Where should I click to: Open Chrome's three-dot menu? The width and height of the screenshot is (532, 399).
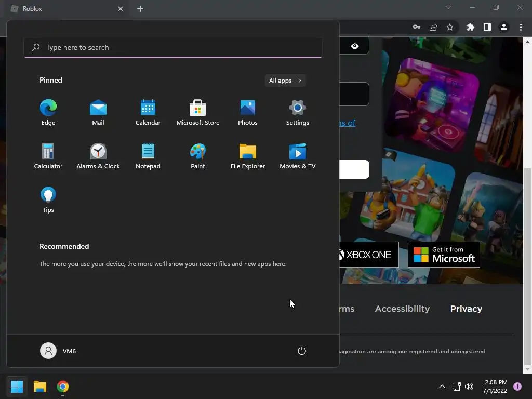pos(521,27)
